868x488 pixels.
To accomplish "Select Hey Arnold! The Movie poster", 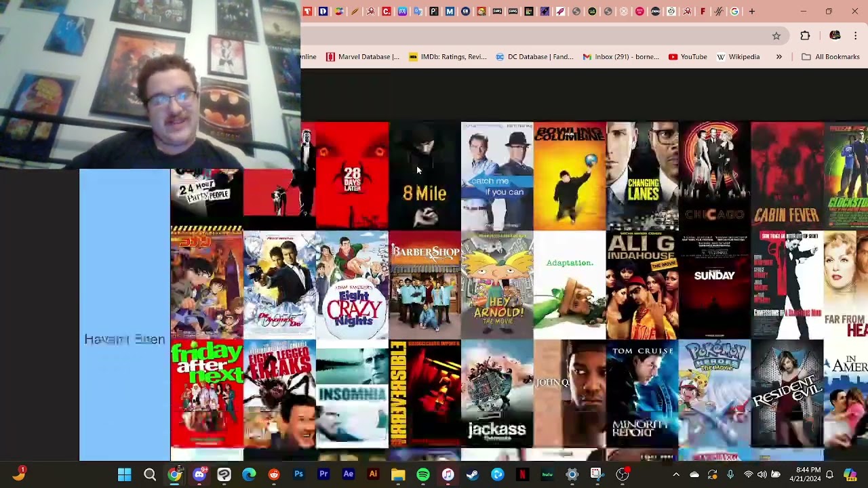I will pyautogui.click(x=497, y=285).
